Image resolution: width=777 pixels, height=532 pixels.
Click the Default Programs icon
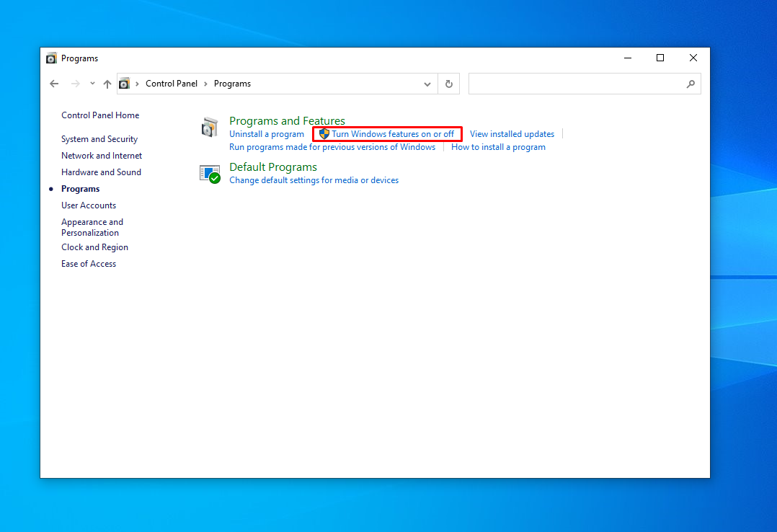pyautogui.click(x=210, y=174)
